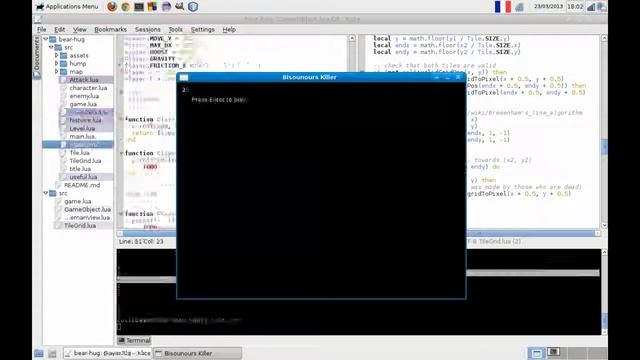Open the highlighted TileGrid.lua at tree bottom
640x360 pixels.
[x=80, y=225]
